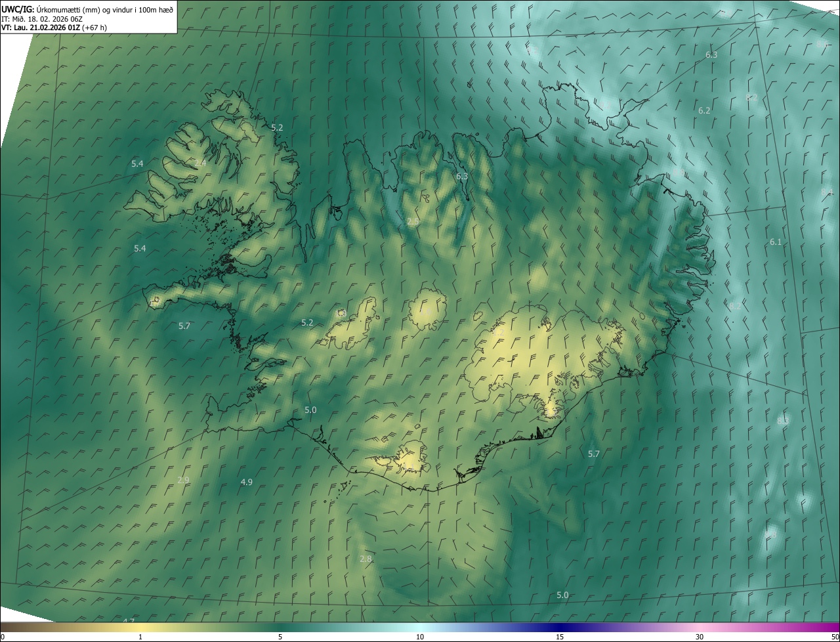Click the colorbar tick label 15

(x=560, y=637)
